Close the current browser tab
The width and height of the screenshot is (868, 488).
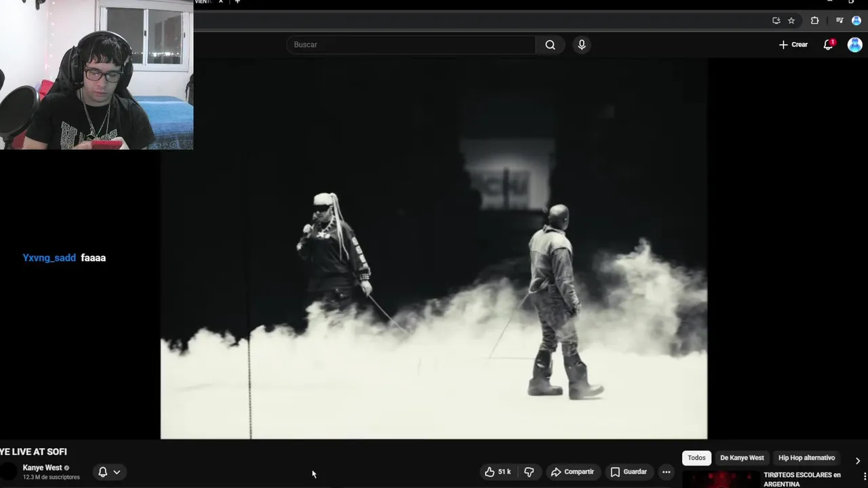click(220, 2)
